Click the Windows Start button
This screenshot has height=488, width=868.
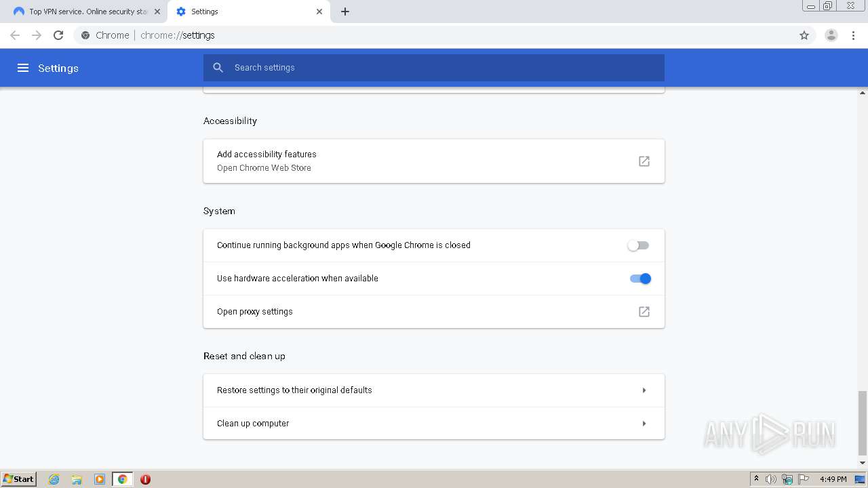pyautogui.click(x=19, y=479)
